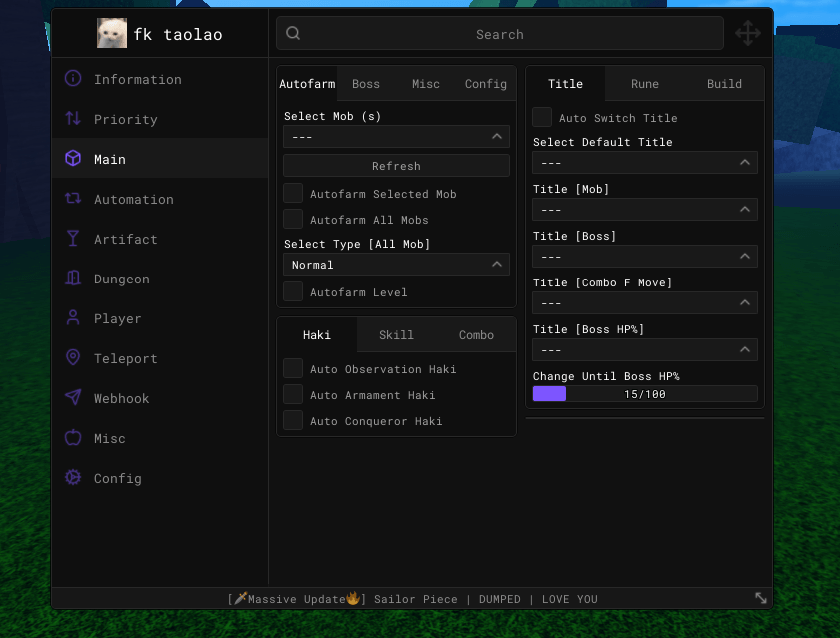Click the Teleport map pin icon
Viewport: 840px width, 638px height.
(73, 357)
